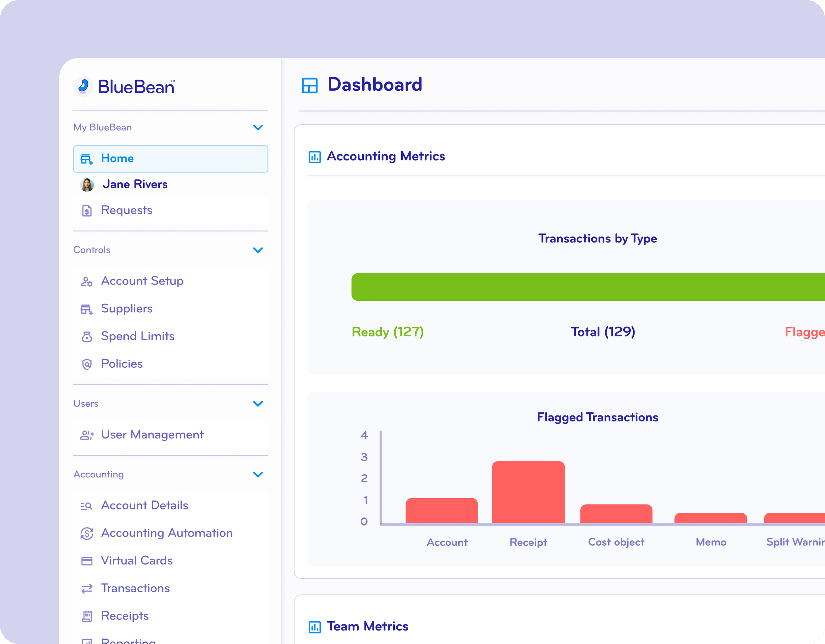The height and width of the screenshot is (644, 825).
Task: Click the Dashboard layout icon
Action: pos(310,85)
